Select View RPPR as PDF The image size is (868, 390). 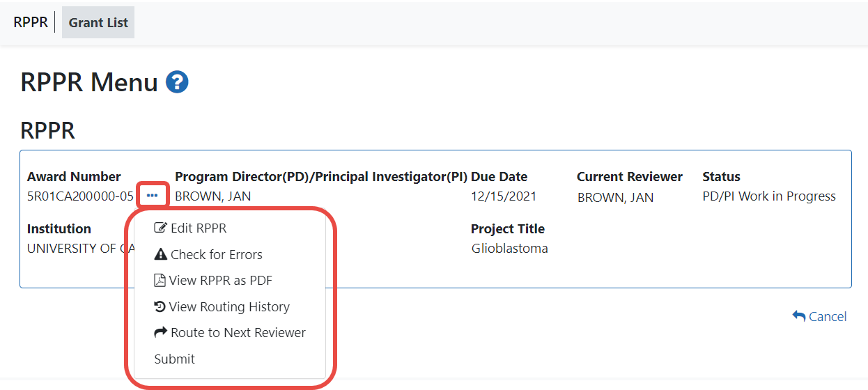(x=220, y=281)
